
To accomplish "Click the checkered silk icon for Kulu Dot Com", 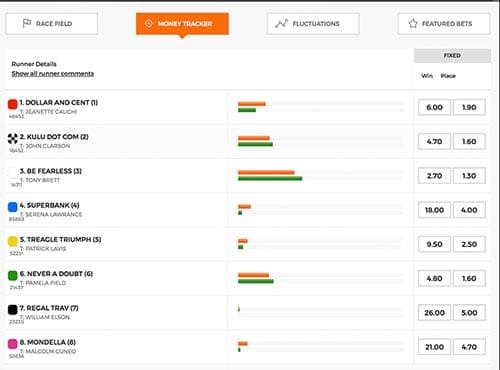I will coord(13,139).
